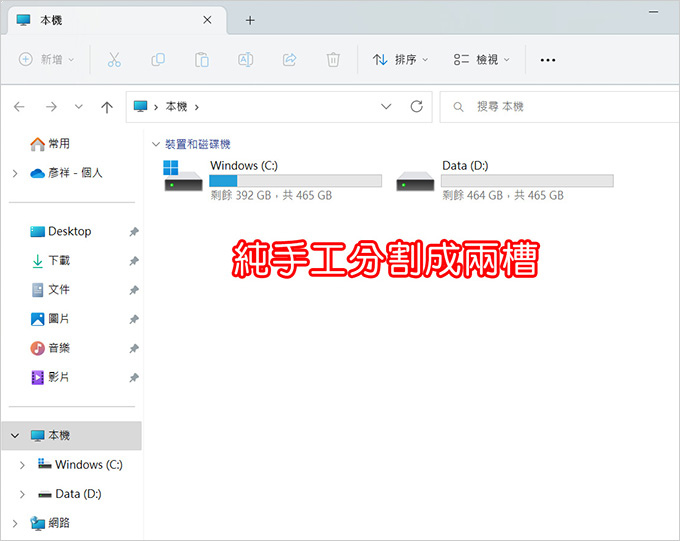Expand the 網路 tree node
The width and height of the screenshot is (680, 541).
[15, 524]
